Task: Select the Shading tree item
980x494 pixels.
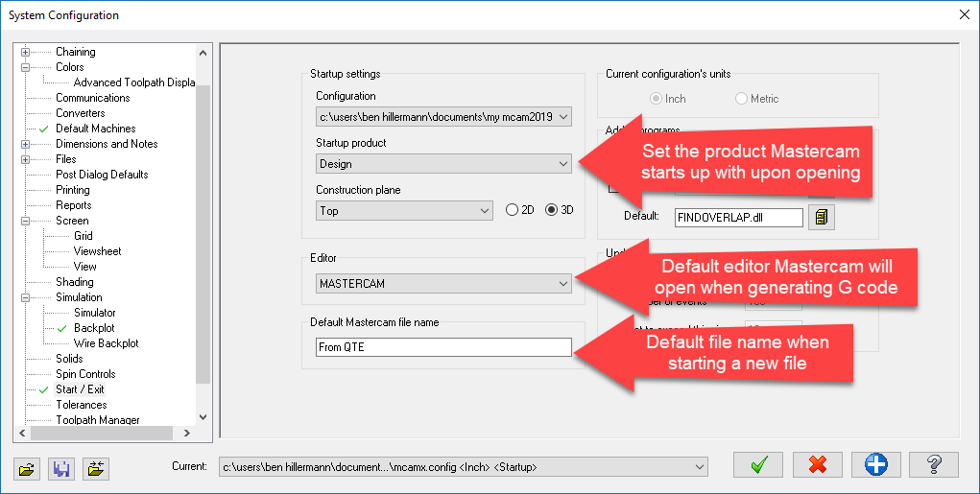Action: (75, 282)
